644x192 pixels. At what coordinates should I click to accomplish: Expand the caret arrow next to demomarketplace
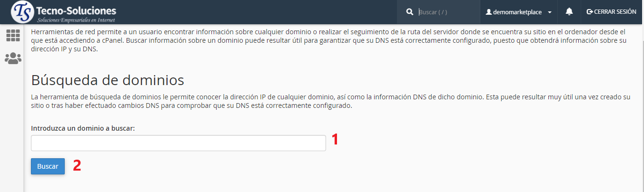550,12
